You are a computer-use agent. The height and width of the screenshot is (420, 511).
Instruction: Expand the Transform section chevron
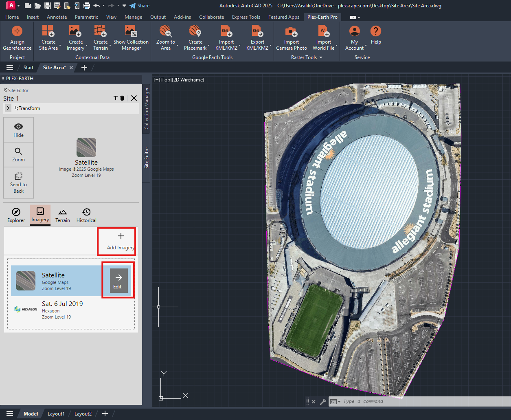[8, 108]
